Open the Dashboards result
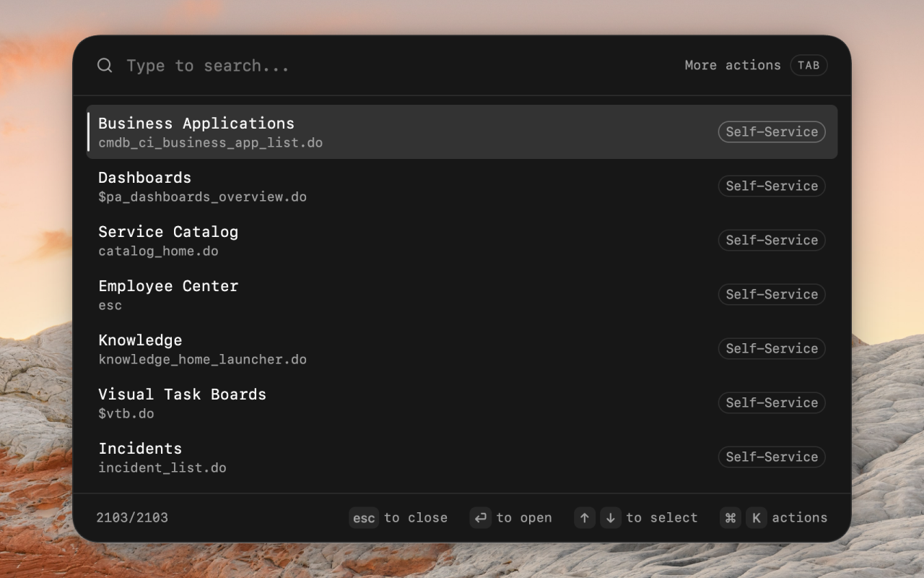 (x=462, y=186)
